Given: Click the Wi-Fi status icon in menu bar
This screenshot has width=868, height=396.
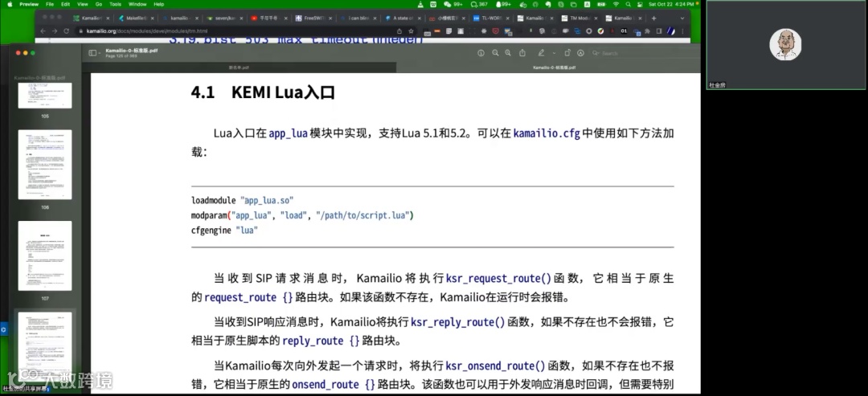Looking at the screenshot, I should 616,4.
